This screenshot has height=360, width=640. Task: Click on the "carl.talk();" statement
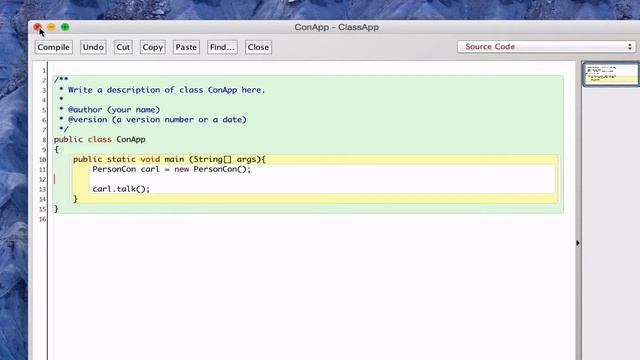[121, 189]
